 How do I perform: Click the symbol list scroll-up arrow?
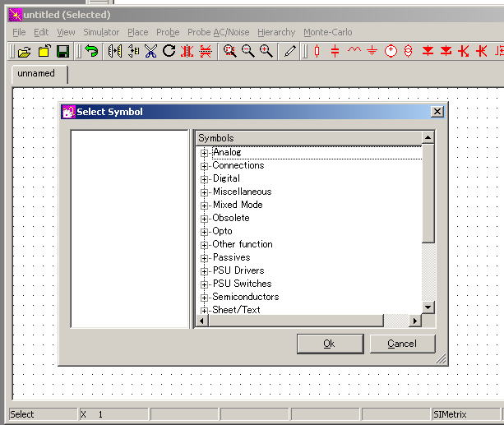(428, 138)
